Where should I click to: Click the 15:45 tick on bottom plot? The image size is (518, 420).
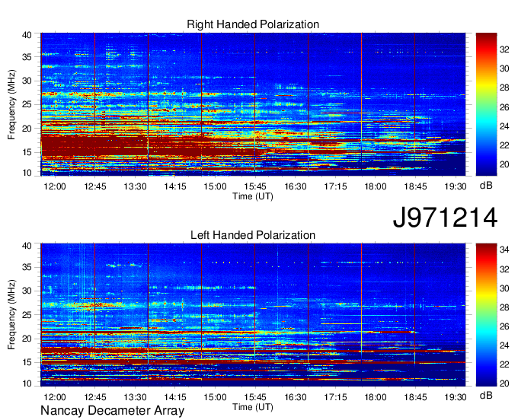(x=255, y=397)
